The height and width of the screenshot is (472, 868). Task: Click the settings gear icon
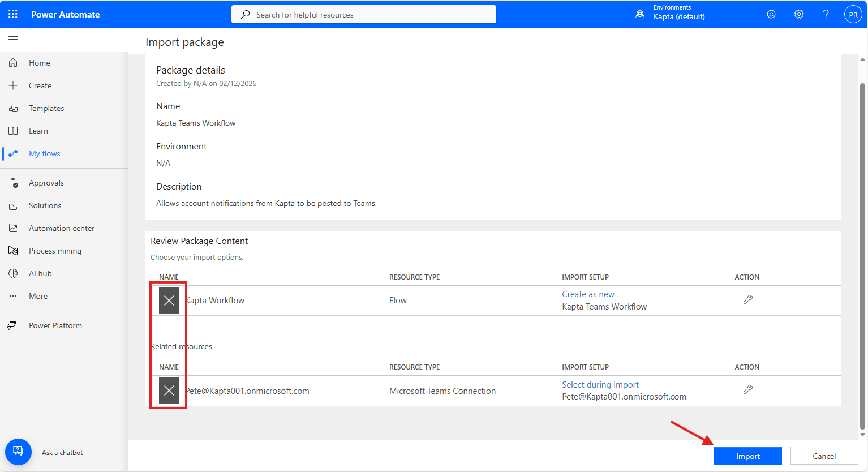tap(798, 14)
